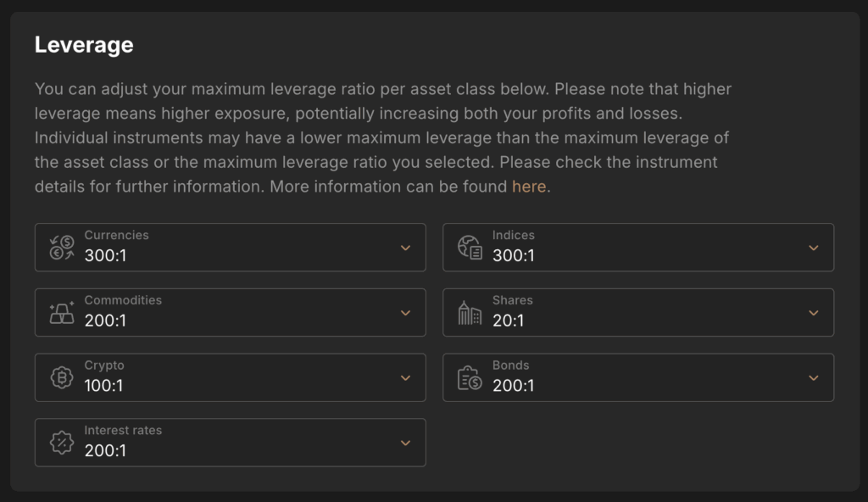Expand the Commodities leverage selector
868x502 pixels.
(x=407, y=312)
